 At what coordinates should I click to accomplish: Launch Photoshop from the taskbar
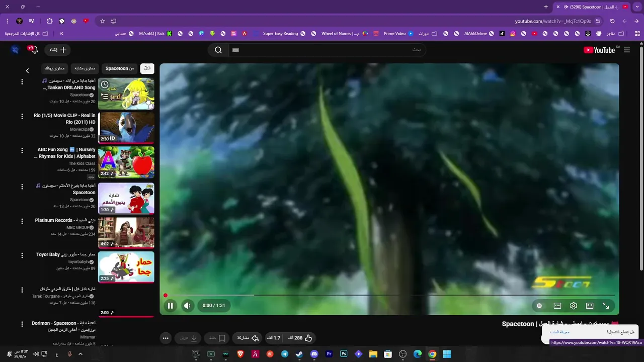coord(344,354)
